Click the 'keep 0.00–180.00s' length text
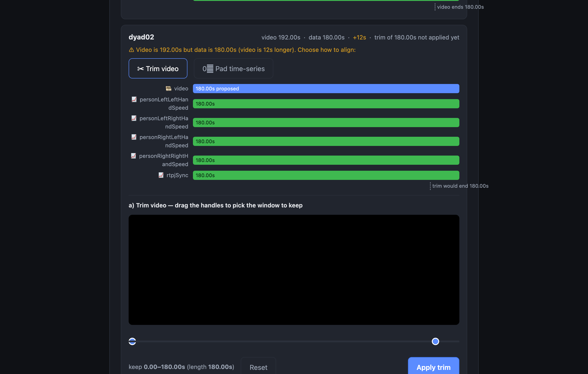The height and width of the screenshot is (374, 588). 181,367
